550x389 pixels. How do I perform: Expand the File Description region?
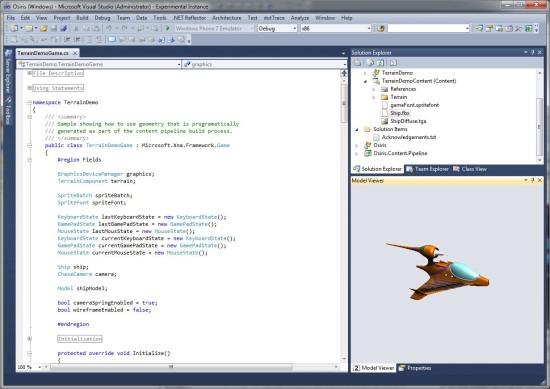(x=29, y=73)
